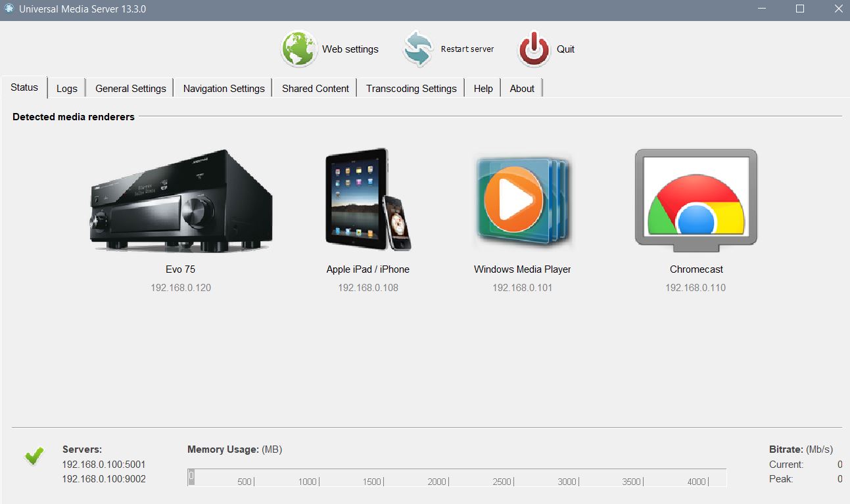
Task: Click the Restart server label
Action: click(467, 49)
